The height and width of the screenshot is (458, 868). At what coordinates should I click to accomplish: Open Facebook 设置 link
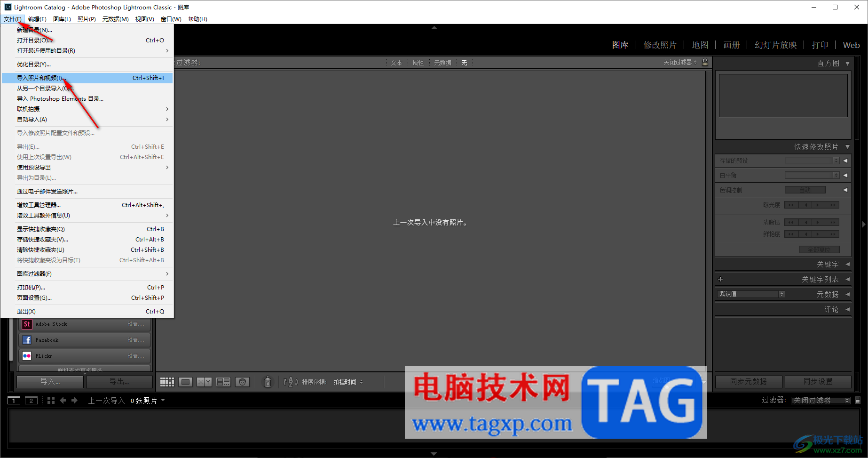pyautogui.click(x=136, y=340)
